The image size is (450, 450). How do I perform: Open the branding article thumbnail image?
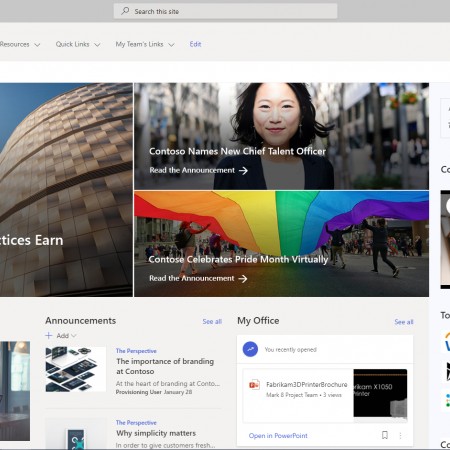(x=76, y=369)
